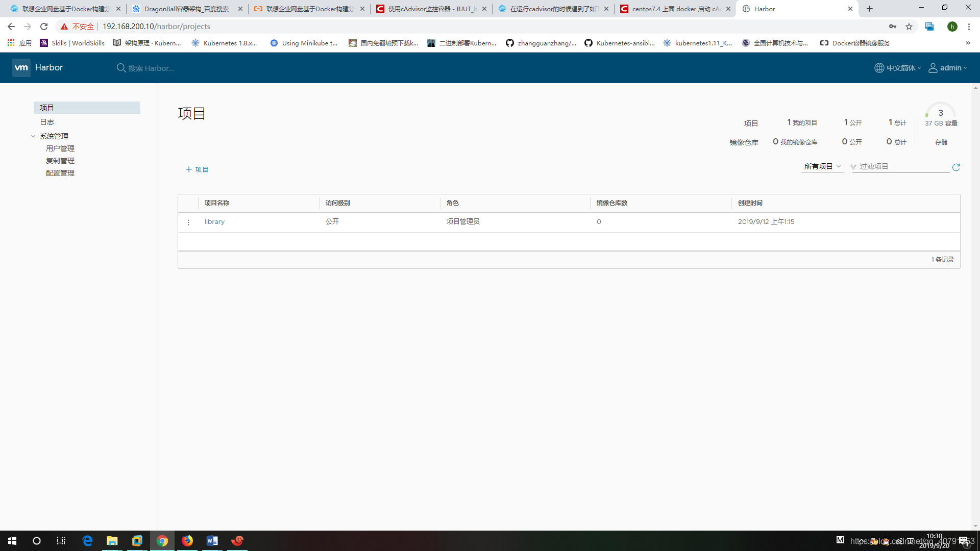
Task: Click the filter projects funnel icon
Action: 853,167
